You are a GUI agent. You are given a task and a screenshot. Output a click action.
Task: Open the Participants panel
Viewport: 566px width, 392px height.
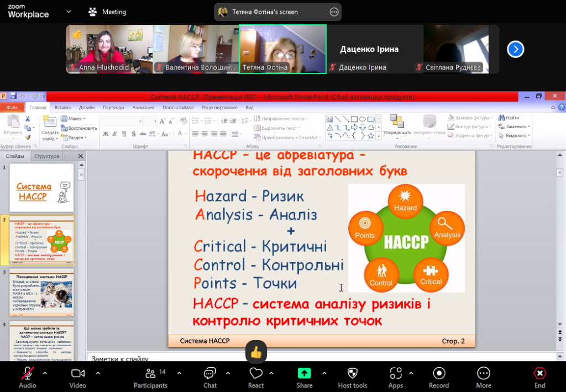pos(150,377)
